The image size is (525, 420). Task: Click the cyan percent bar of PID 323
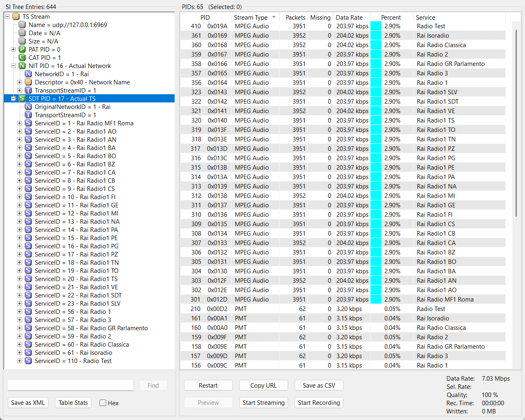click(x=375, y=92)
